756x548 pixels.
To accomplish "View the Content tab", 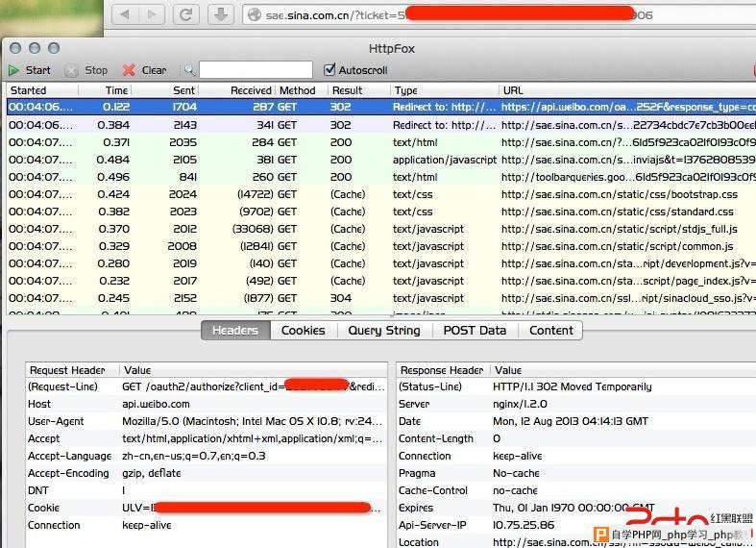I will point(551,331).
